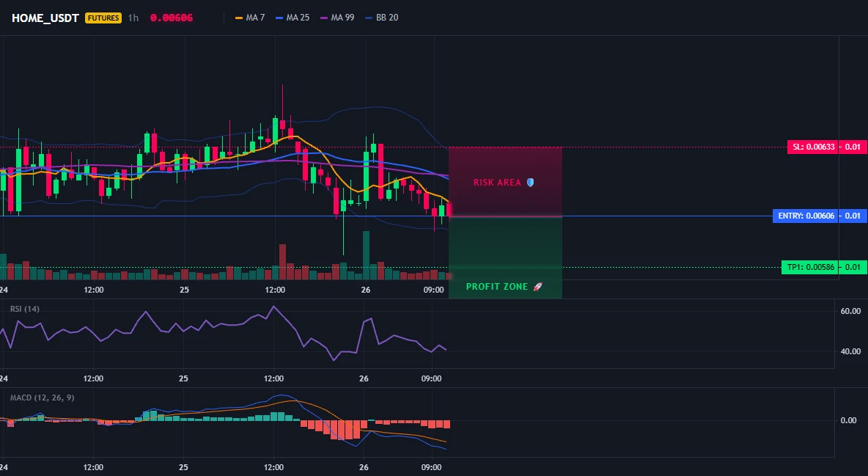This screenshot has width=868, height=476.
Task: Click the 09:00 label on price chart axis
Action: pos(433,290)
